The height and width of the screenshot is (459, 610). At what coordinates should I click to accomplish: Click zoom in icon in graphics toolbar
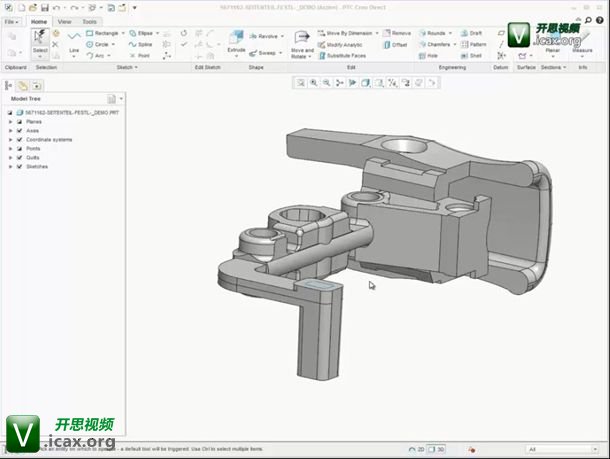coord(313,83)
